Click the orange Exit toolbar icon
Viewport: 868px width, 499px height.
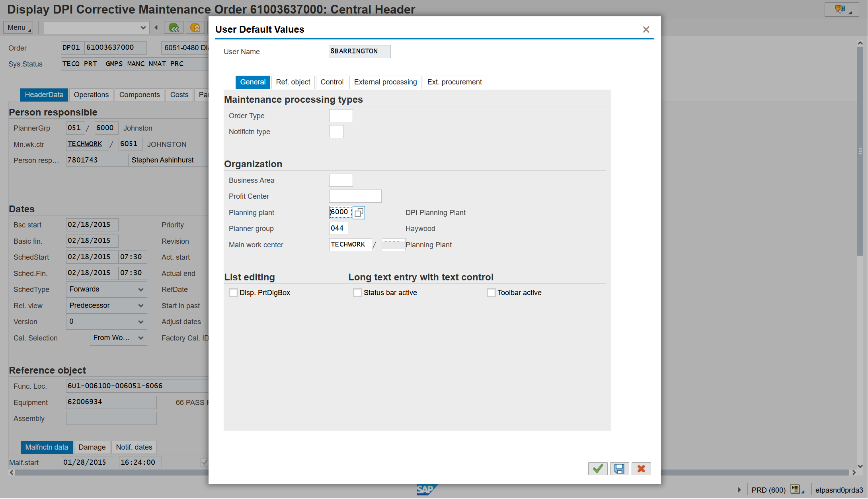click(x=195, y=27)
